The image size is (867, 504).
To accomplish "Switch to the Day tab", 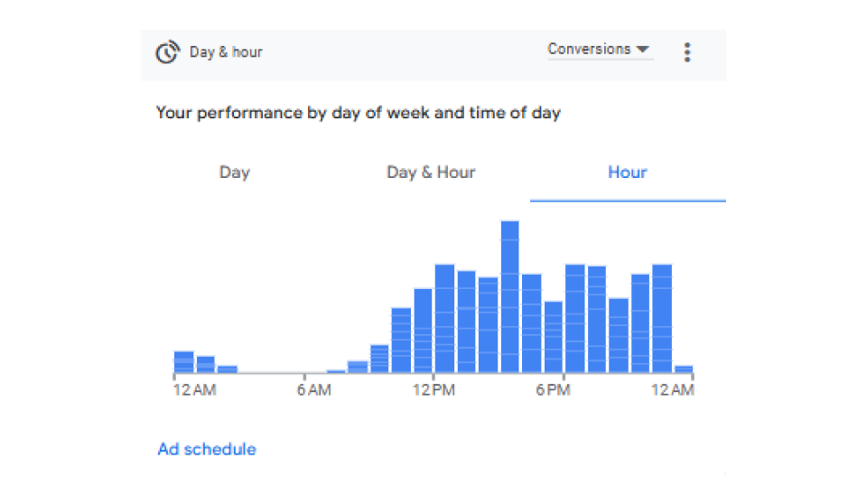I will click(234, 173).
